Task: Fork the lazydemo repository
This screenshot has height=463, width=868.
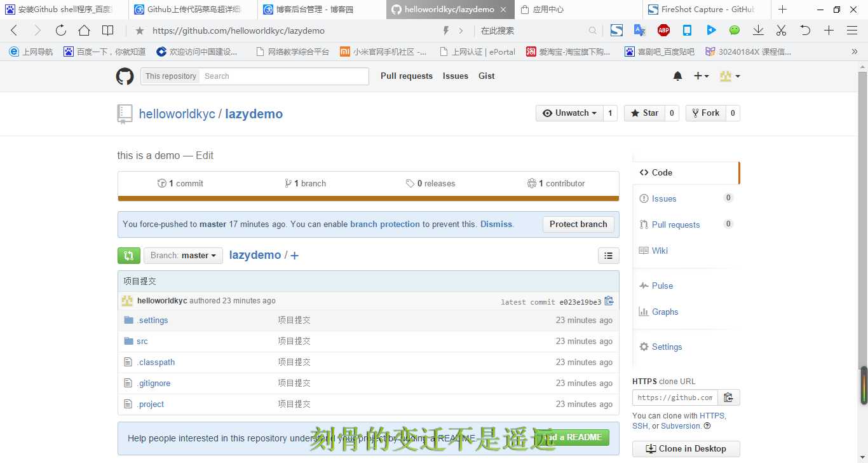Action: [705, 113]
